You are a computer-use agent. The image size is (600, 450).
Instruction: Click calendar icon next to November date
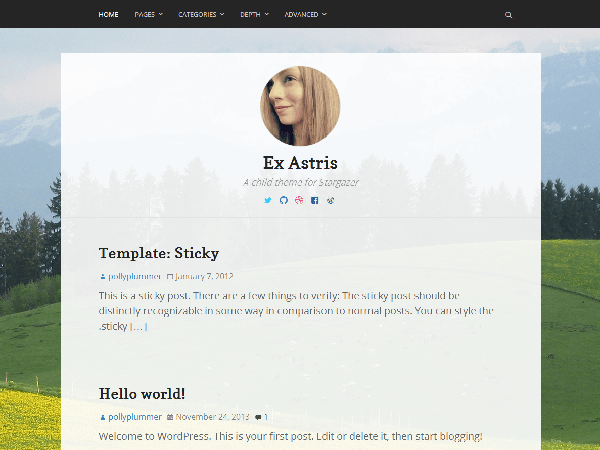(170, 417)
